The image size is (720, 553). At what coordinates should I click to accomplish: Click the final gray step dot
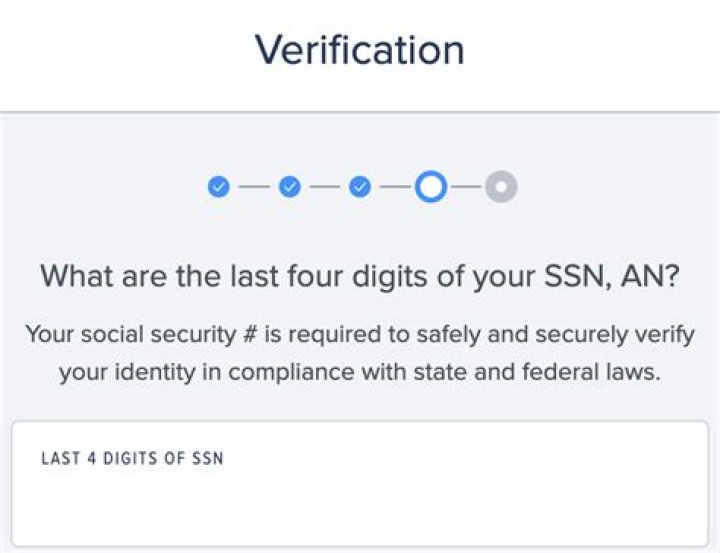501,186
